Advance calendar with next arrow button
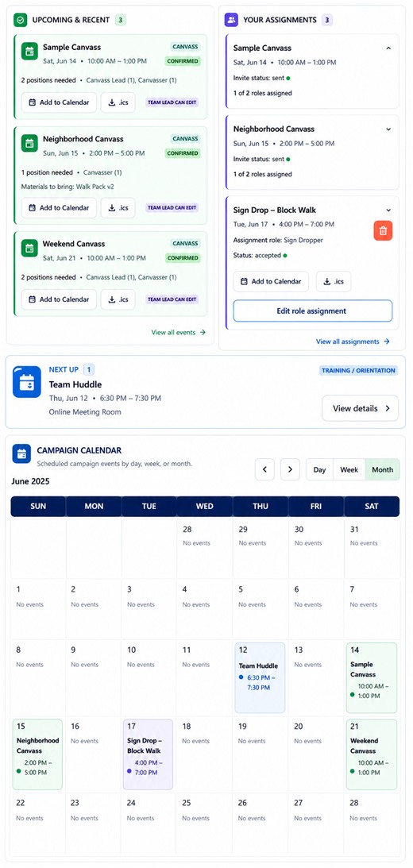Screen dimensions: 413x868 click(290, 469)
